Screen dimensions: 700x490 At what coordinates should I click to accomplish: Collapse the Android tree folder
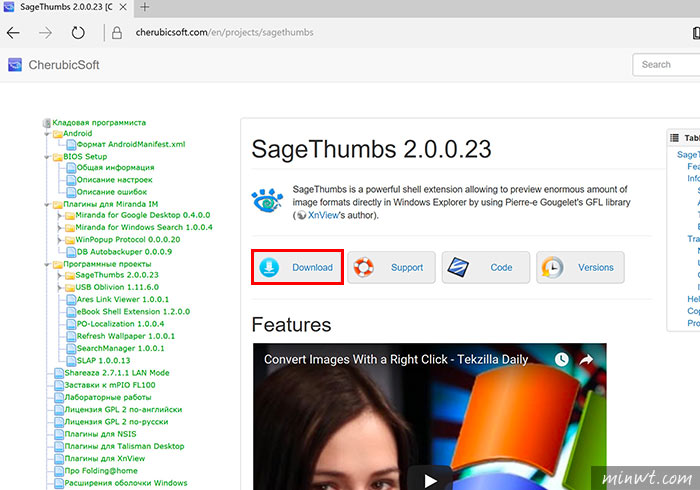coord(47,133)
